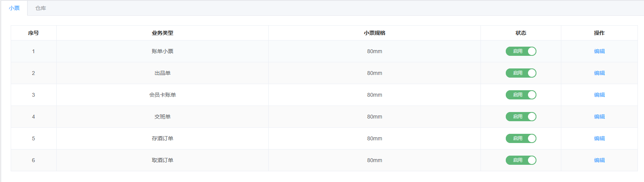
Task: Click 编辑 link for 会员卡账单
Action: 599,95
